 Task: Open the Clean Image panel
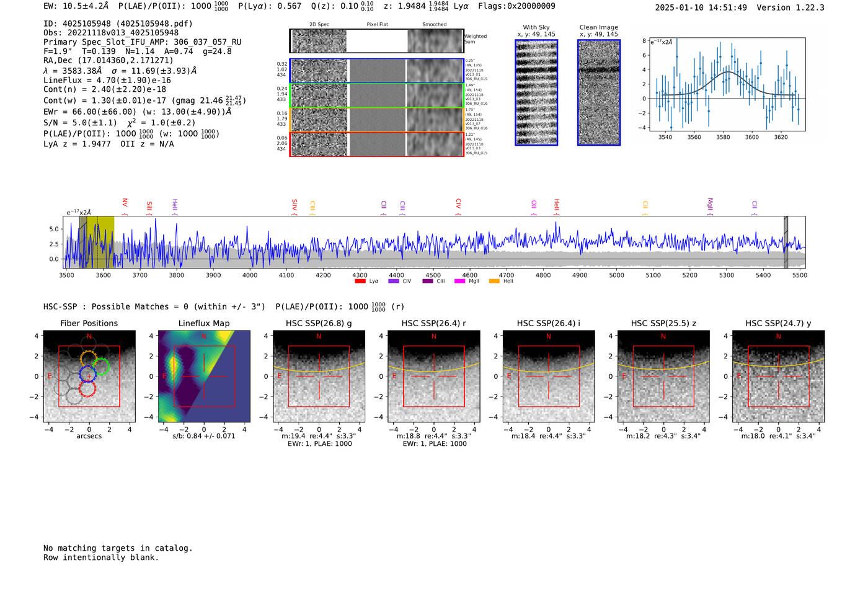click(x=599, y=92)
